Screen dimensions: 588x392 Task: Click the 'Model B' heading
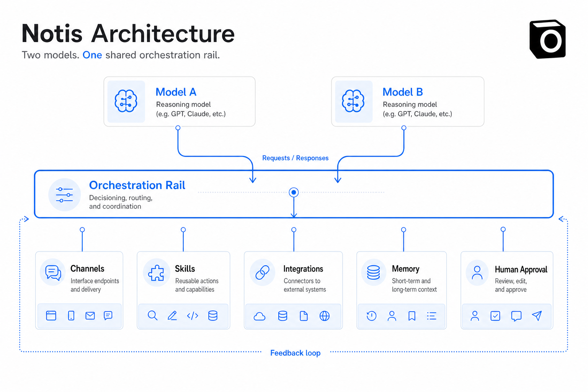click(403, 92)
